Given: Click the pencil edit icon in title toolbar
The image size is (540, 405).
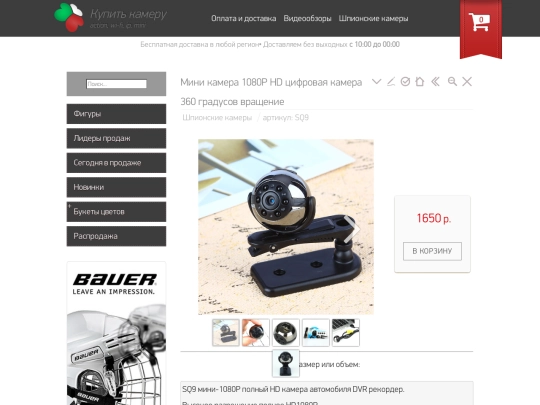Looking at the screenshot, I should tap(391, 82).
